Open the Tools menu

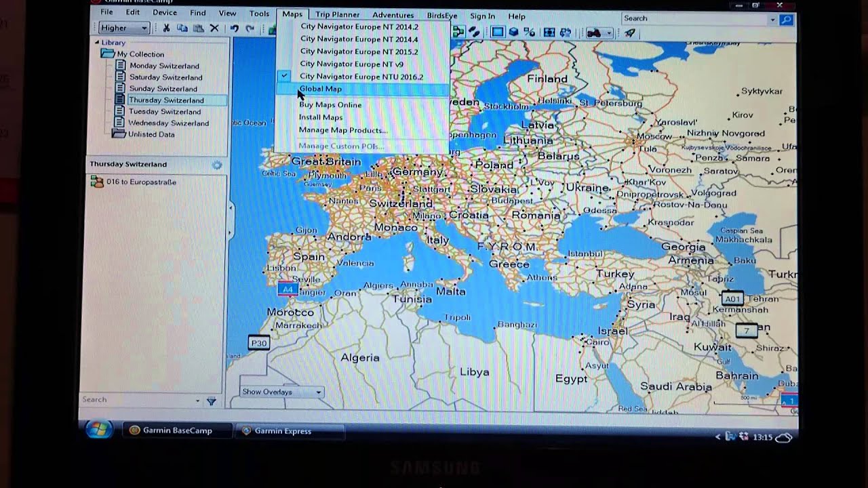259,14
